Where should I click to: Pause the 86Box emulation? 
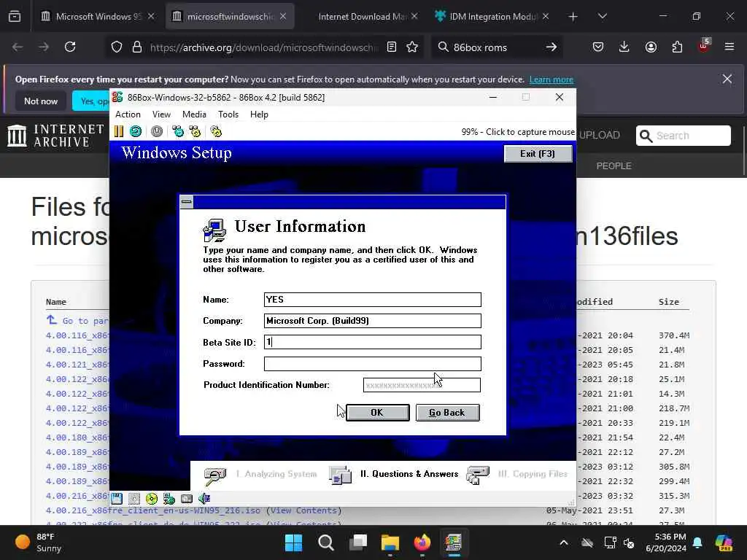119,131
